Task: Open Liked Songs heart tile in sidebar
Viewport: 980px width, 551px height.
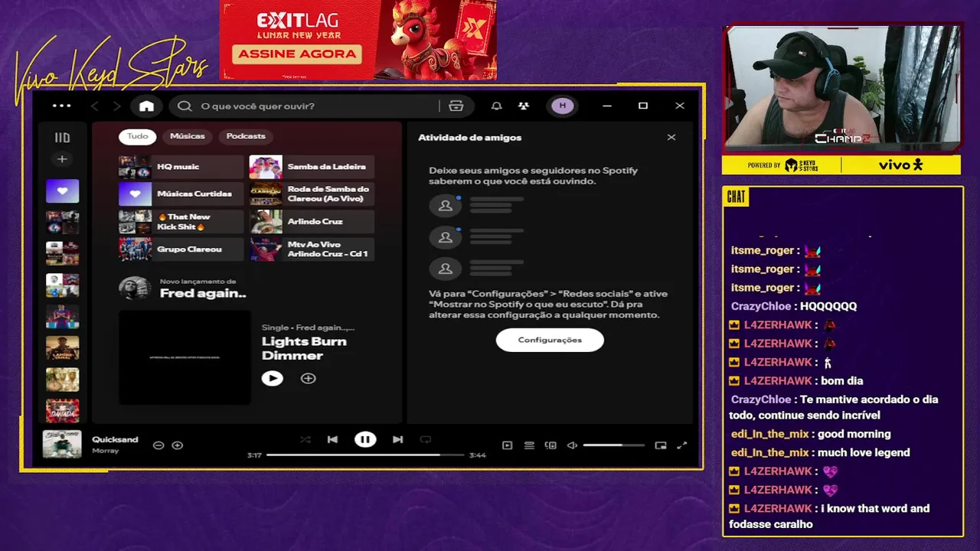Action: (62, 191)
